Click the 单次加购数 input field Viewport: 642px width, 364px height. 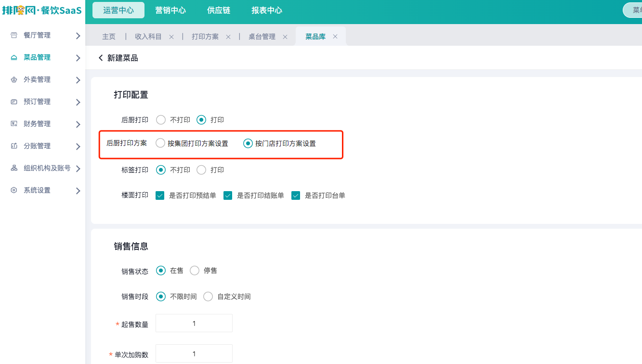point(194,353)
